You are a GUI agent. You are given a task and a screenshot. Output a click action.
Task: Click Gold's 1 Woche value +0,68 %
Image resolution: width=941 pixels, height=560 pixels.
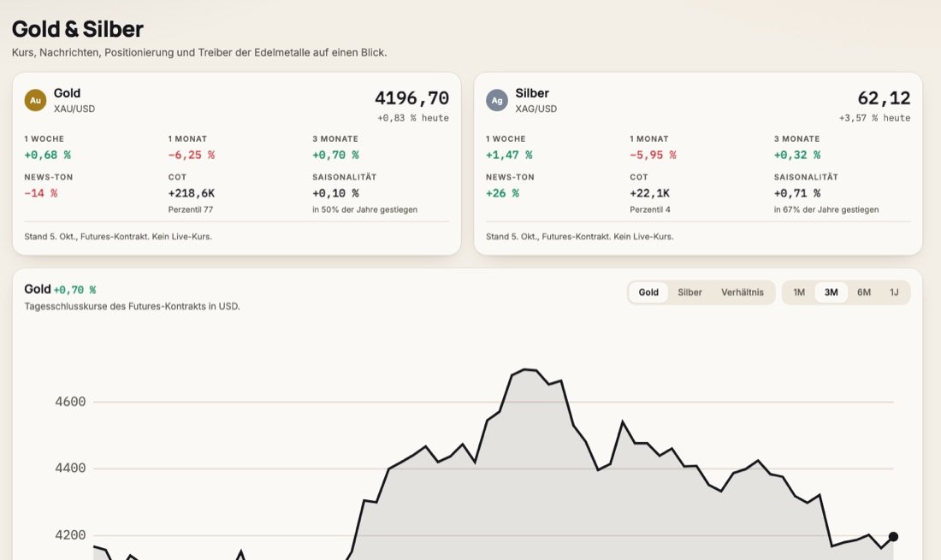click(x=47, y=155)
